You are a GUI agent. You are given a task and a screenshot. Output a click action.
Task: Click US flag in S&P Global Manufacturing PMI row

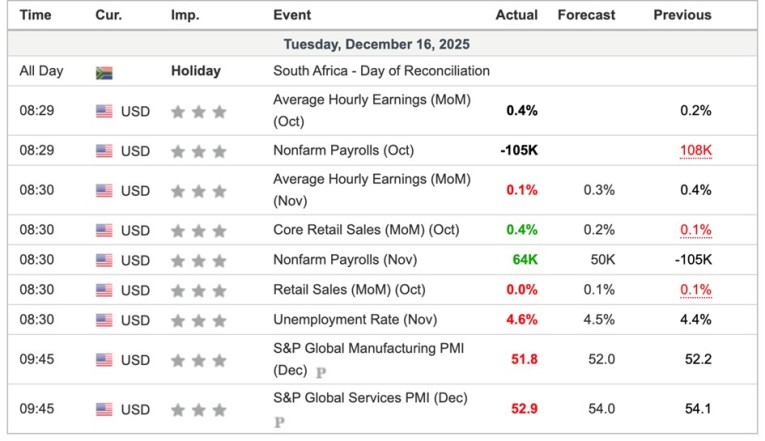coord(104,360)
